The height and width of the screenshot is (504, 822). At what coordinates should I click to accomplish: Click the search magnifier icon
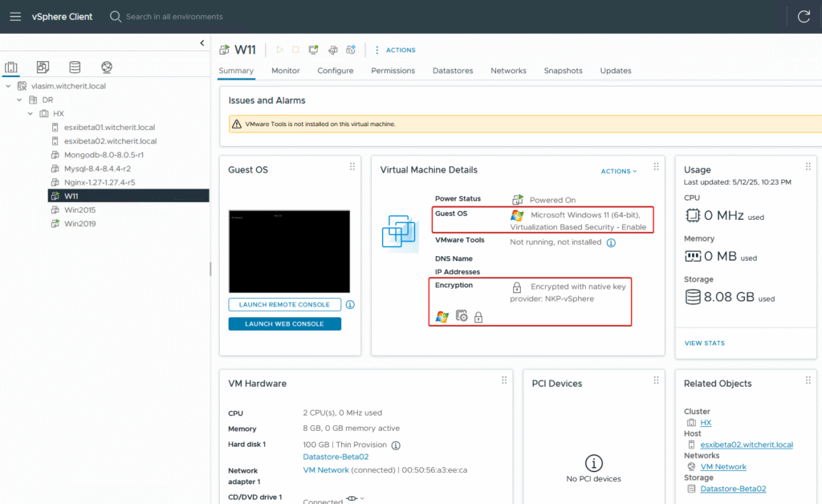click(116, 17)
